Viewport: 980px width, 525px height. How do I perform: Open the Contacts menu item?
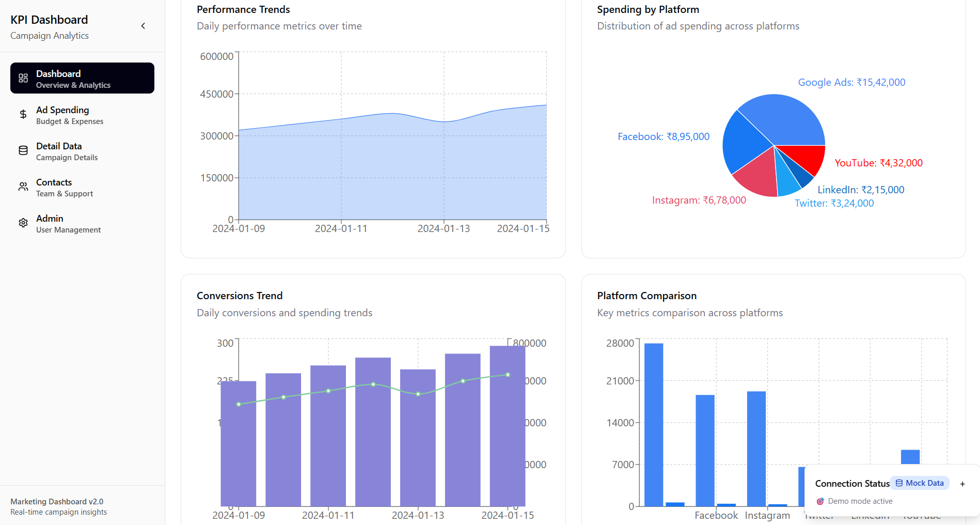click(82, 187)
